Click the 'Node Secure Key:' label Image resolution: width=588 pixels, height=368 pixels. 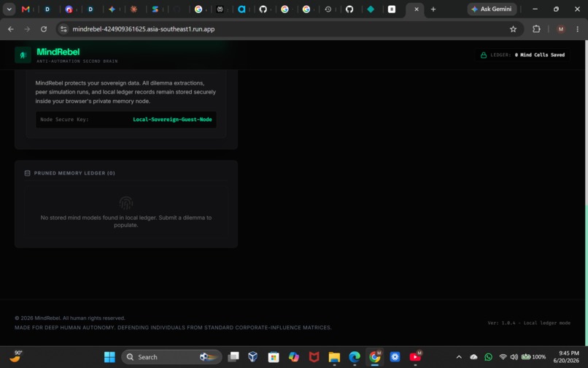pyautogui.click(x=64, y=120)
